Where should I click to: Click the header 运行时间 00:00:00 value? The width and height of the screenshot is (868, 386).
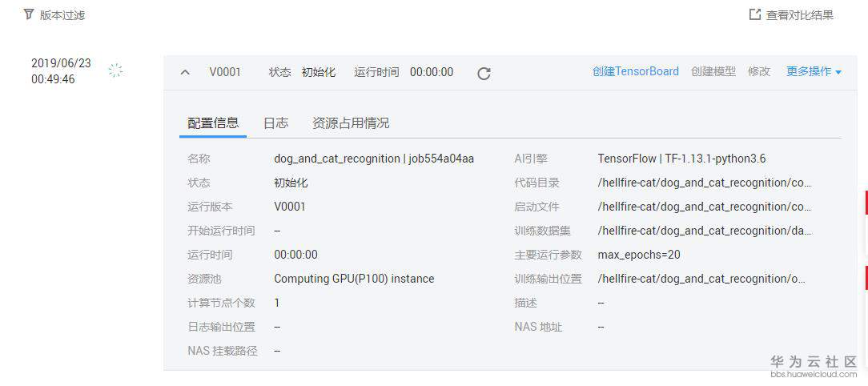pyautogui.click(x=432, y=72)
